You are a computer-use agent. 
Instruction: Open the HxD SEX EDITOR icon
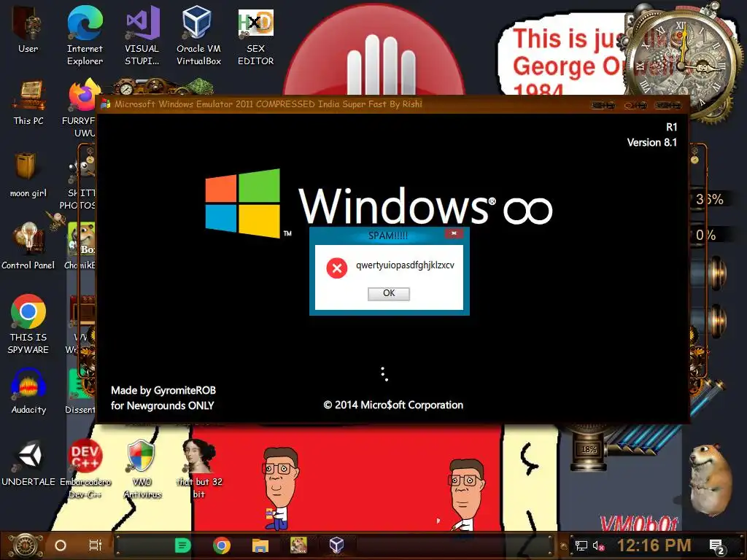tap(256, 37)
